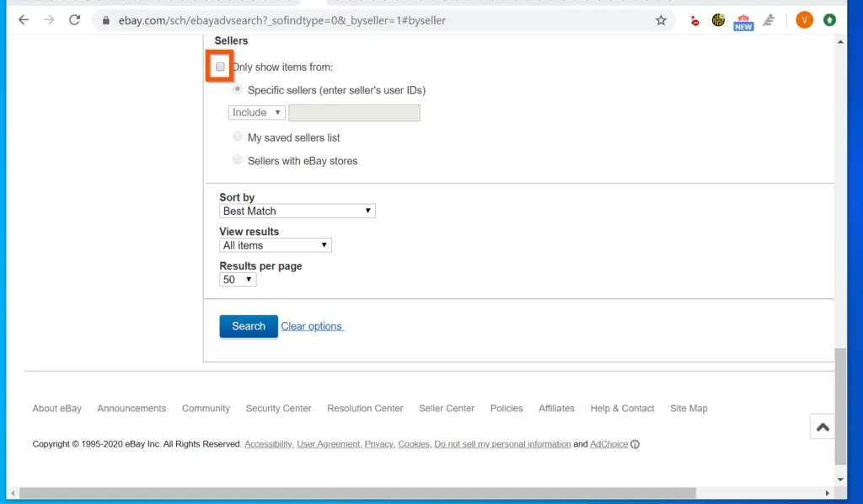Open the AdChoice info icon
863x504 pixels.
click(635, 444)
